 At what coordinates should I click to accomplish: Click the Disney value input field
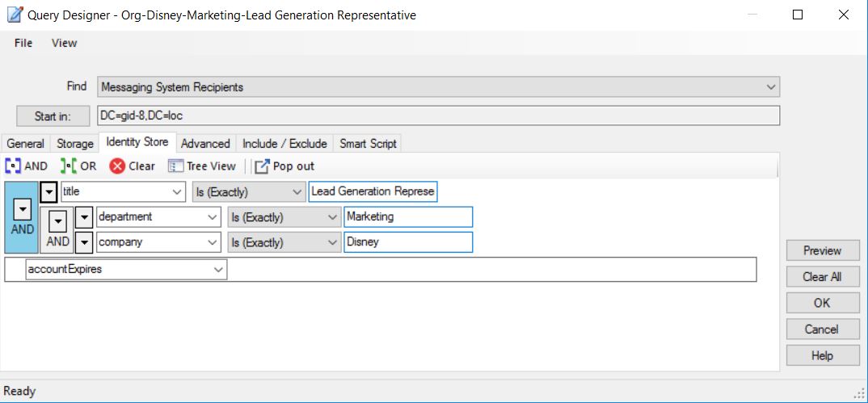pos(407,242)
